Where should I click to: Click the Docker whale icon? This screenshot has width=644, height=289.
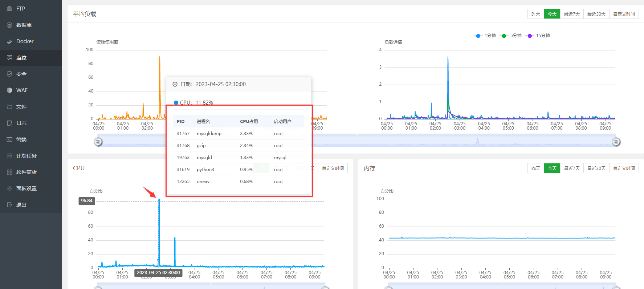click(9, 41)
